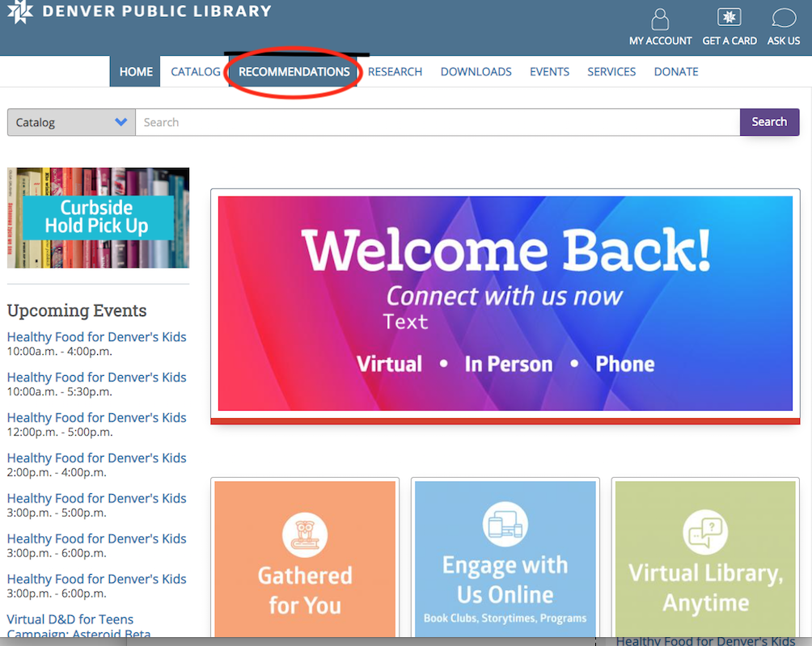Image resolution: width=812 pixels, height=646 pixels.
Task: Click the Upcoming Events heading
Action: (77, 310)
